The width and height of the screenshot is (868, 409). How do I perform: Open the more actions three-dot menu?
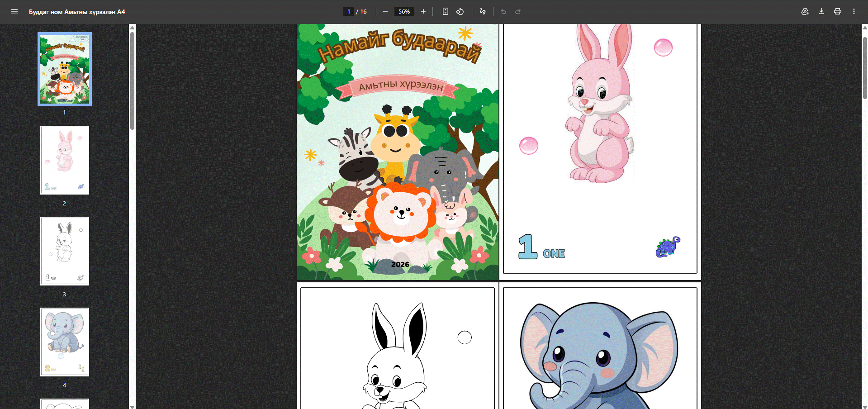click(x=854, y=11)
